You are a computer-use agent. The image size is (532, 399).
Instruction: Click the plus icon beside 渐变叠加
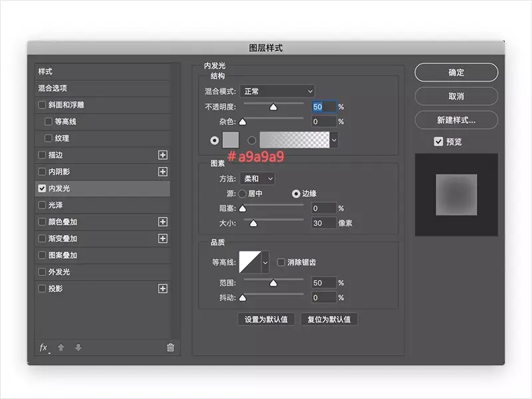[x=163, y=239]
